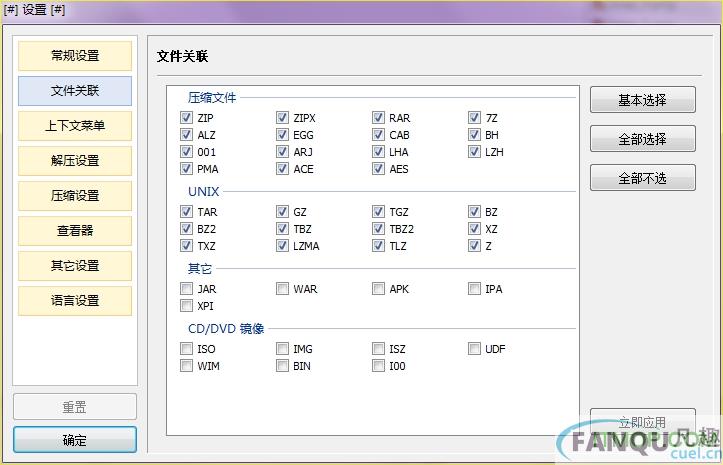Image resolution: width=723 pixels, height=465 pixels.
Task: Click 全部不选 to deselect all
Action: pyautogui.click(x=642, y=178)
